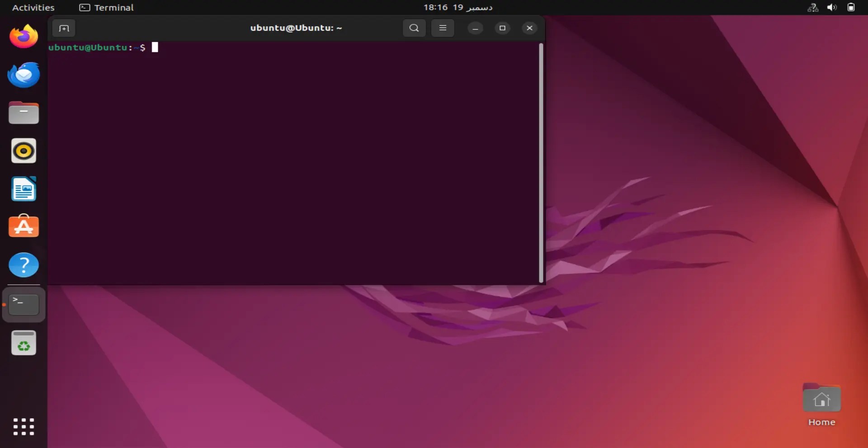Open a new terminal tab

click(64, 28)
